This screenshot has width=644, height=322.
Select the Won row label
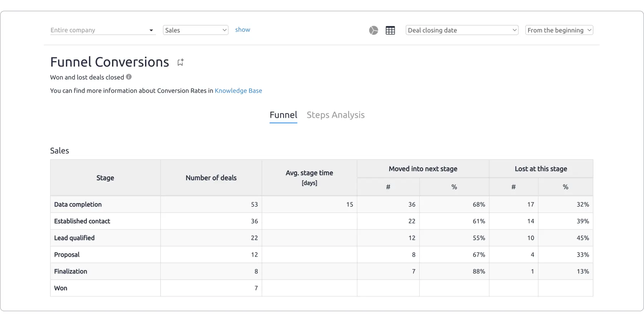click(x=61, y=288)
